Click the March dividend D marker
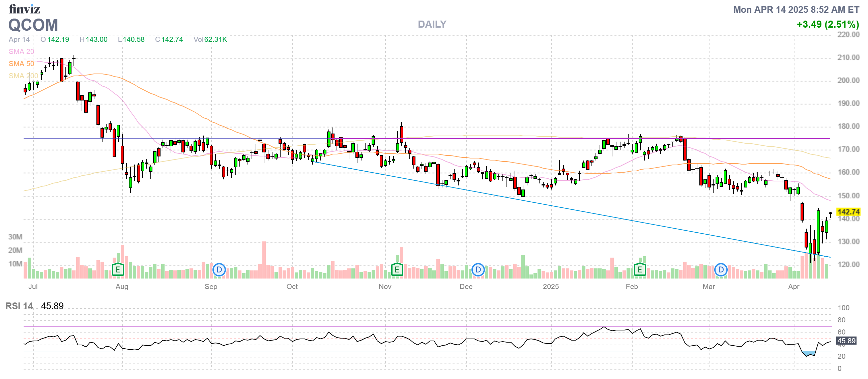868x379 pixels. 721,270
